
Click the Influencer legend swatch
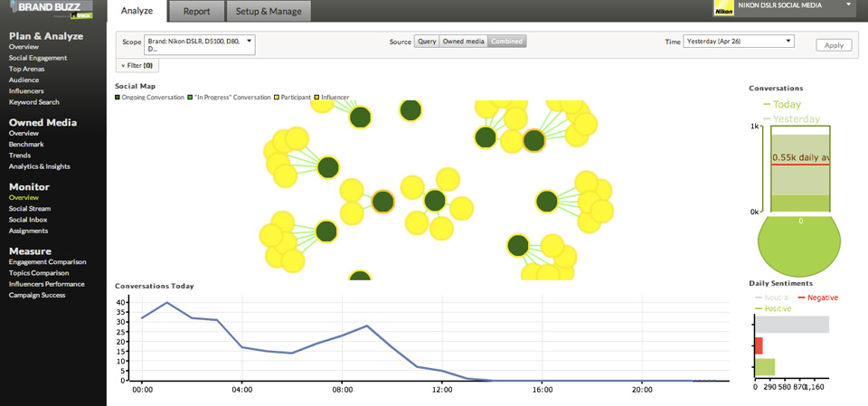(317, 97)
